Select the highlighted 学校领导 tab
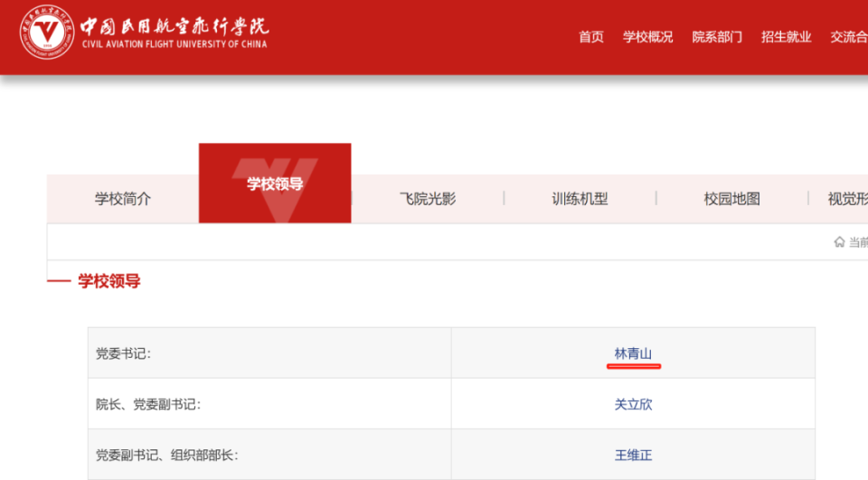This screenshot has height=480, width=868. 275,184
